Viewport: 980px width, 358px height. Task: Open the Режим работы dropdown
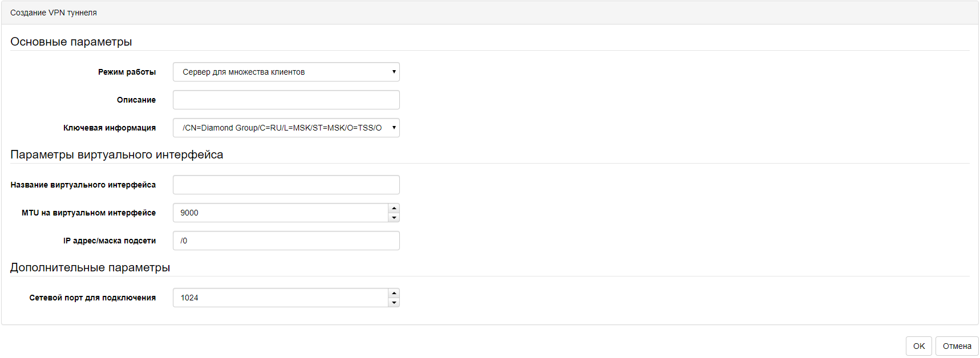point(286,72)
